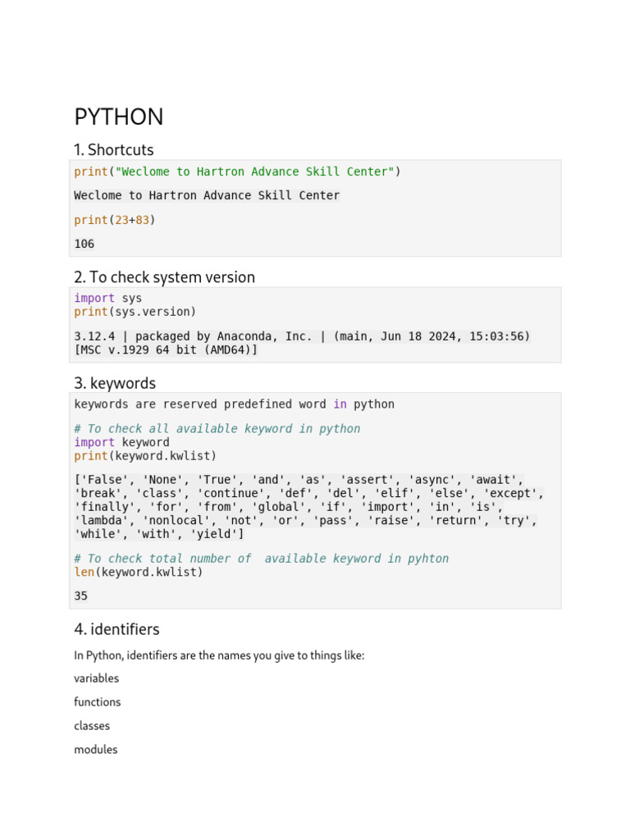
Task: Click the print(keyword.kwlist) code line
Action: [x=145, y=455]
